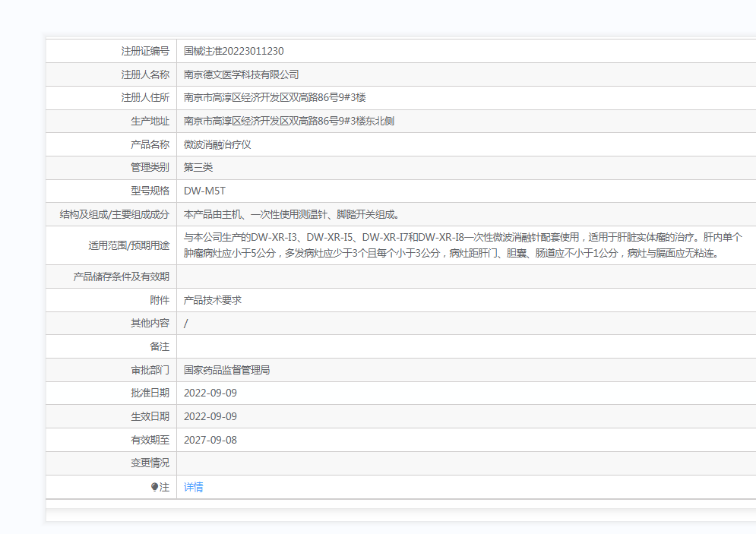This screenshot has height=534, width=756.
Task: Click the slash value in 其他内容 row
Action: click(x=186, y=324)
